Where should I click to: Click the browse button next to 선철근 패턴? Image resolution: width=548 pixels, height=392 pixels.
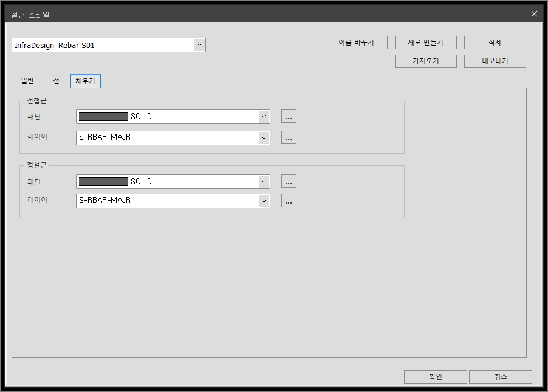289,116
